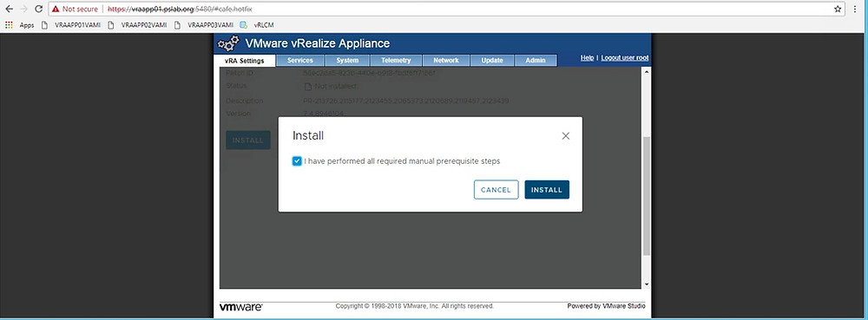
Task: Click the version number 7.4.8946104
Action: [x=324, y=114]
